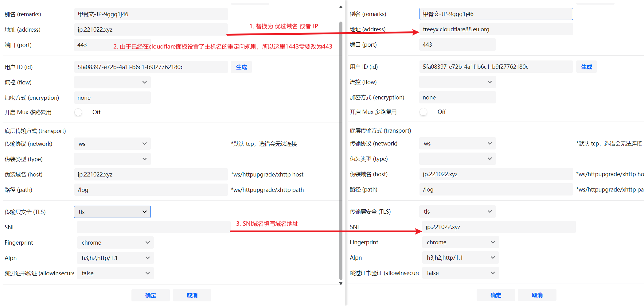Toggle Mux switch in left panel
The width and height of the screenshot is (644, 306).
tap(79, 112)
